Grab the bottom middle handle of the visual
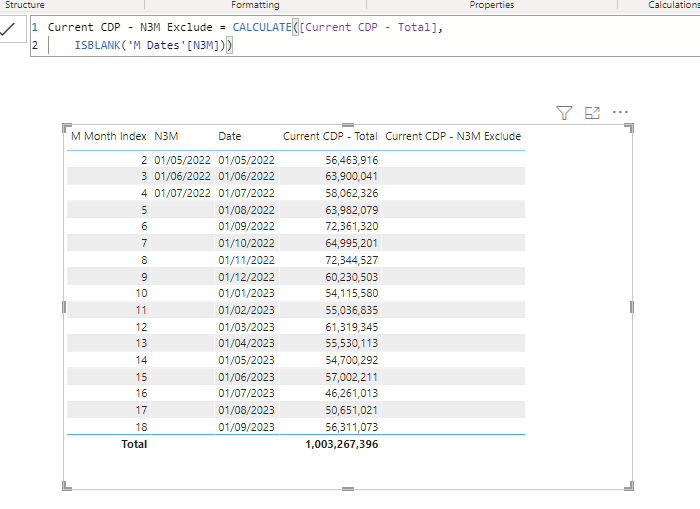Image resolution: width=700 pixels, height=509 pixels. pyautogui.click(x=348, y=489)
